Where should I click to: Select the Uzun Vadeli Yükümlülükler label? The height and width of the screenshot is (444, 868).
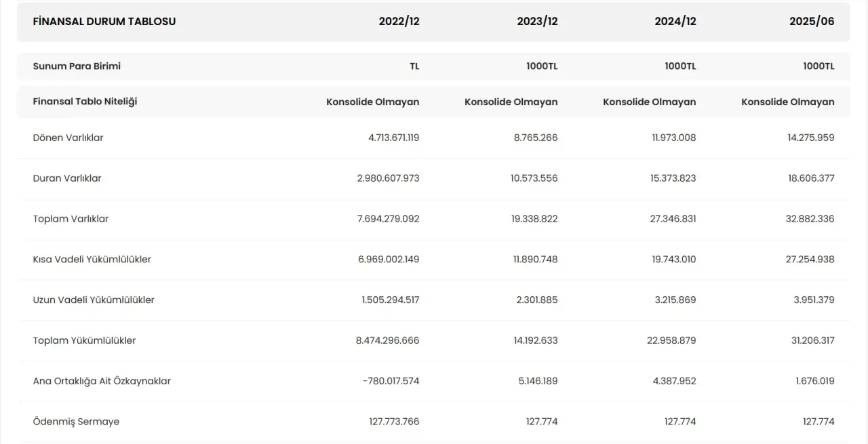[x=94, y=300]
